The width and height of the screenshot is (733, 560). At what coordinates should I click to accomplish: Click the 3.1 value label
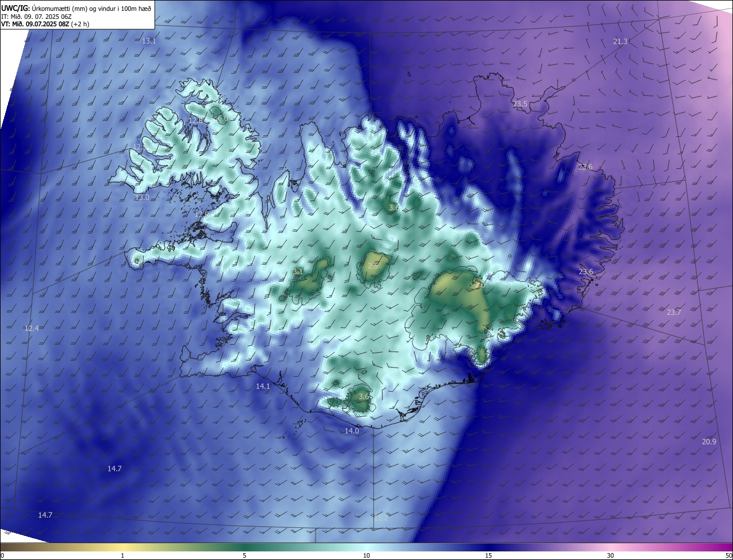[x=298, y=271]
